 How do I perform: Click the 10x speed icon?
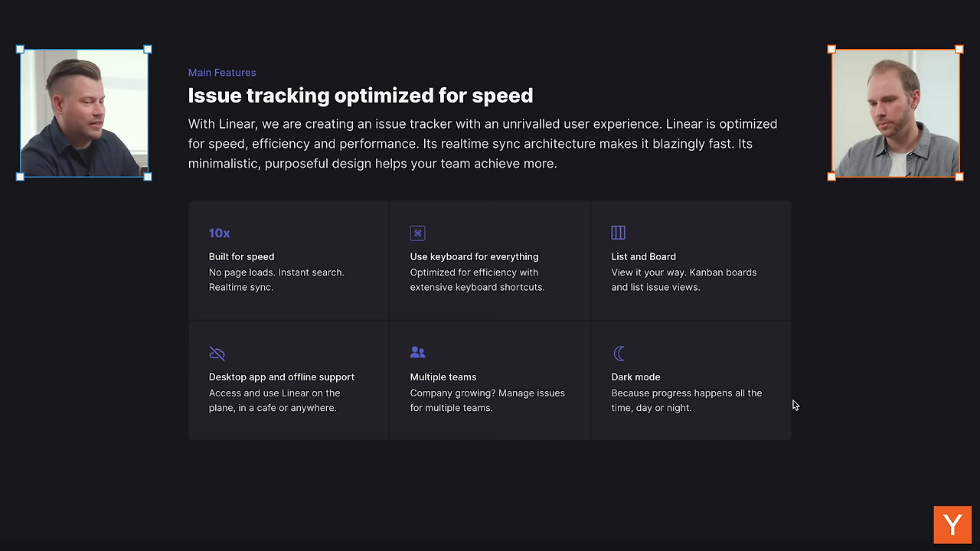click(219, 233)
